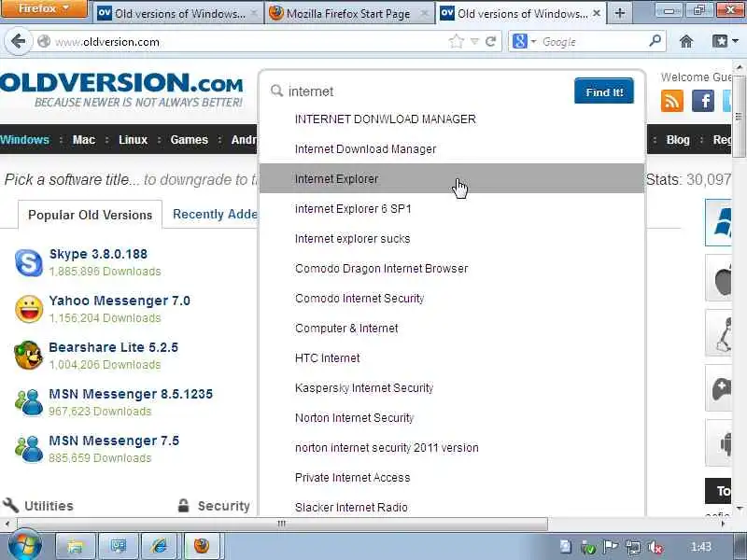Select the Recently Added tab
This screenshot has width=747, height=560.
(x=215, y=215)
